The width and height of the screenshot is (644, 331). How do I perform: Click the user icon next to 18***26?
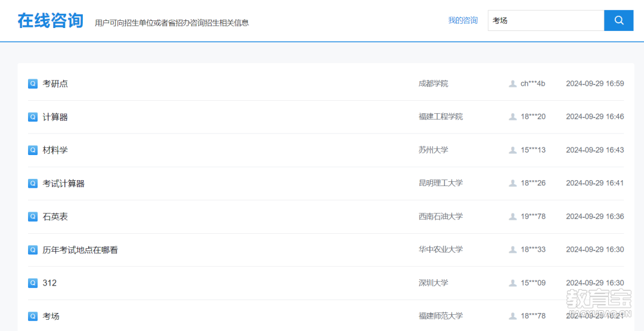[x=513, y=183]
